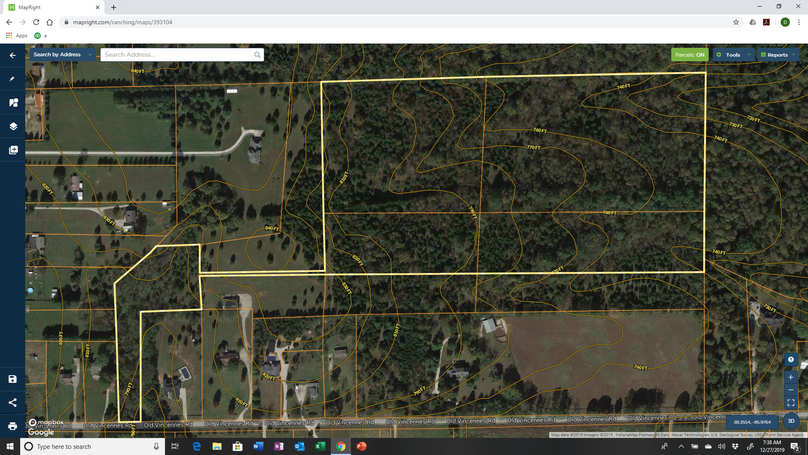
Task: Select the pin marker tool
Action: point(13,79)
